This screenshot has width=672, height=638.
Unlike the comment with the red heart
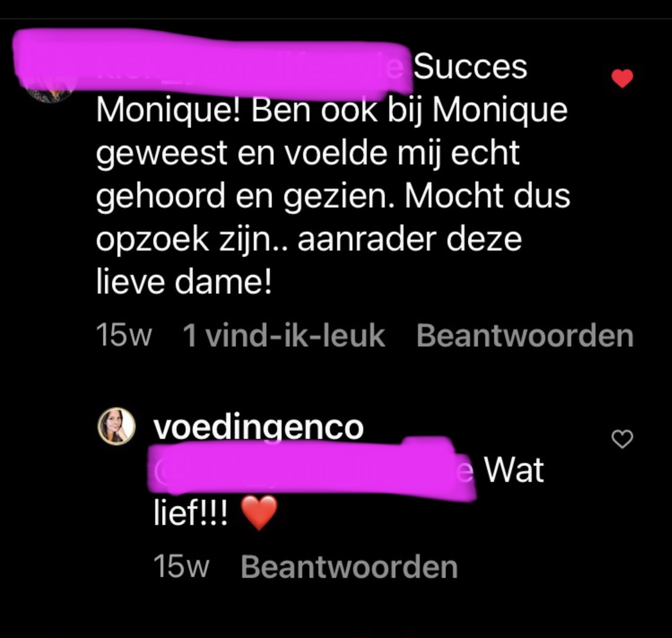(622, 78)
